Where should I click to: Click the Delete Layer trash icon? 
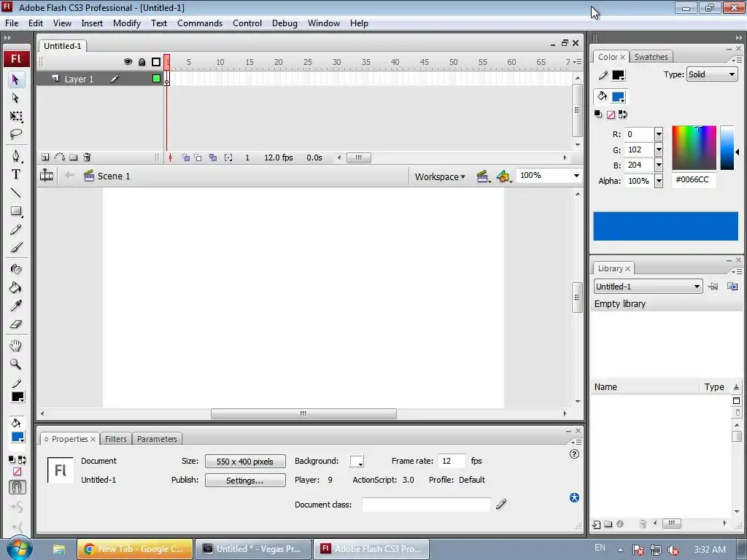87,157
